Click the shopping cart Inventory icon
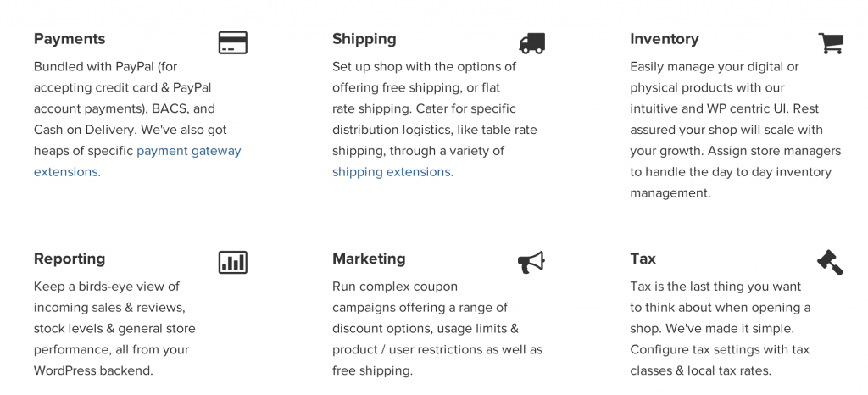 coord(831,43)
